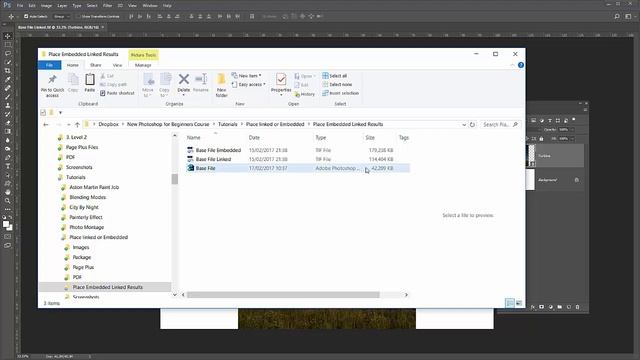Open Properties in Explorer ribbon
The width and height of the screenshot is (640, 360).
281,84
